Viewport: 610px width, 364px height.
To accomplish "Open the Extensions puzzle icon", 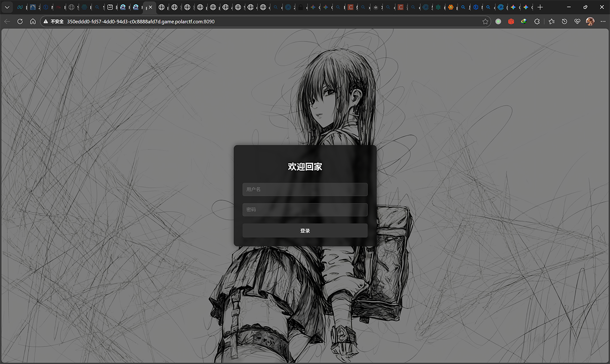I will (x=537, y=21).
